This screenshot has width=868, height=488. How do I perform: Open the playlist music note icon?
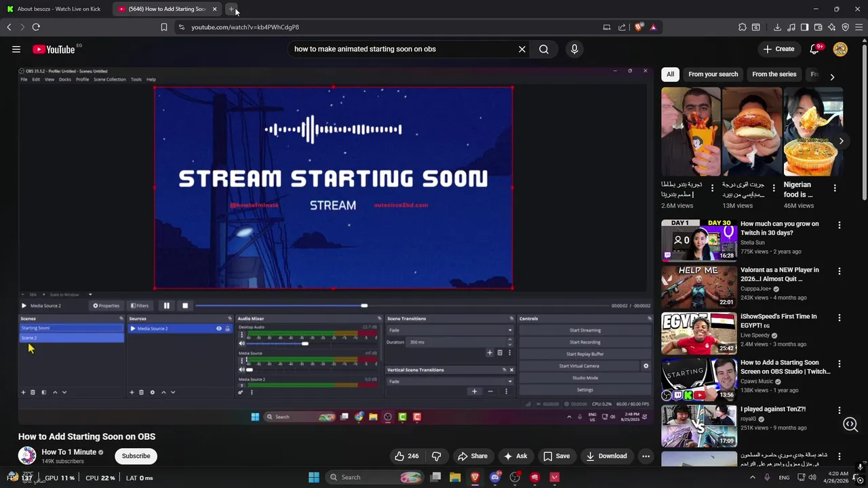[x=791, y=27]
